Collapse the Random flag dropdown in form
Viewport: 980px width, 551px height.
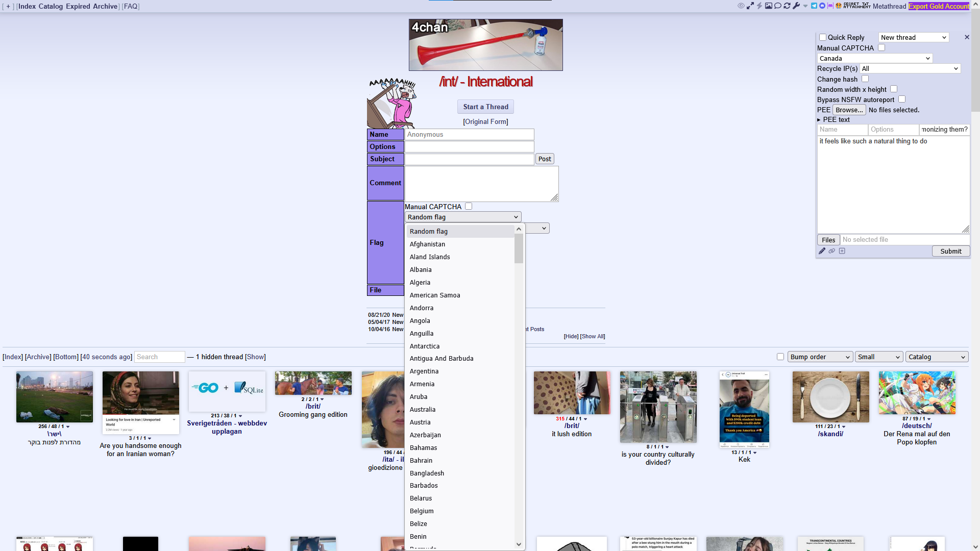(x=463, y=217)
